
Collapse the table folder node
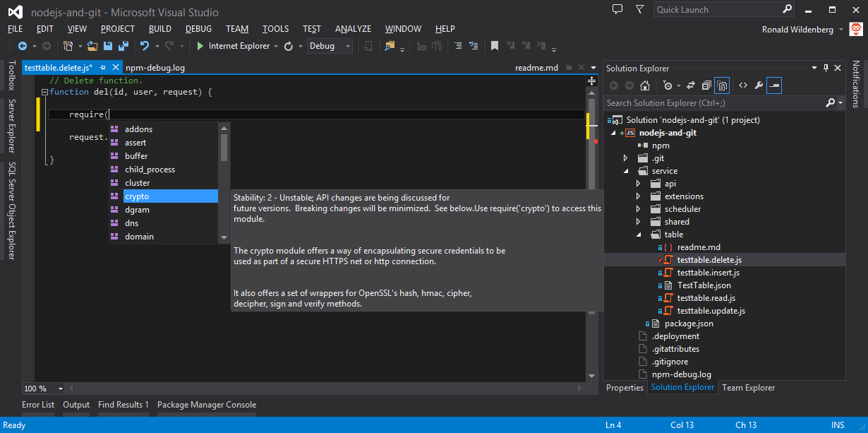[x=638, y=235]
